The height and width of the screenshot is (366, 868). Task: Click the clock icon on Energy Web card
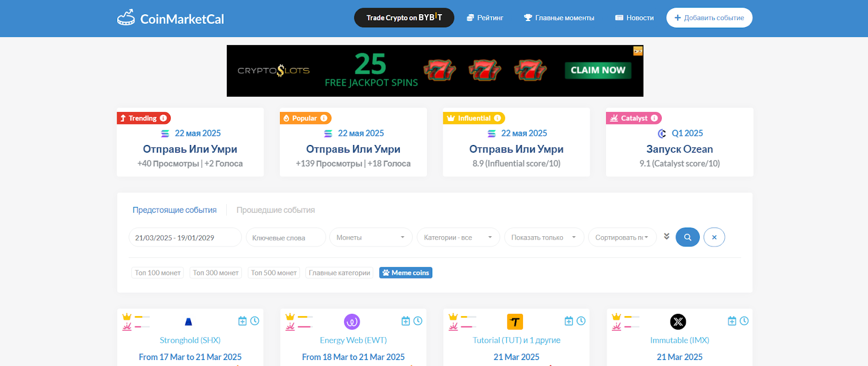click(418, 321)
